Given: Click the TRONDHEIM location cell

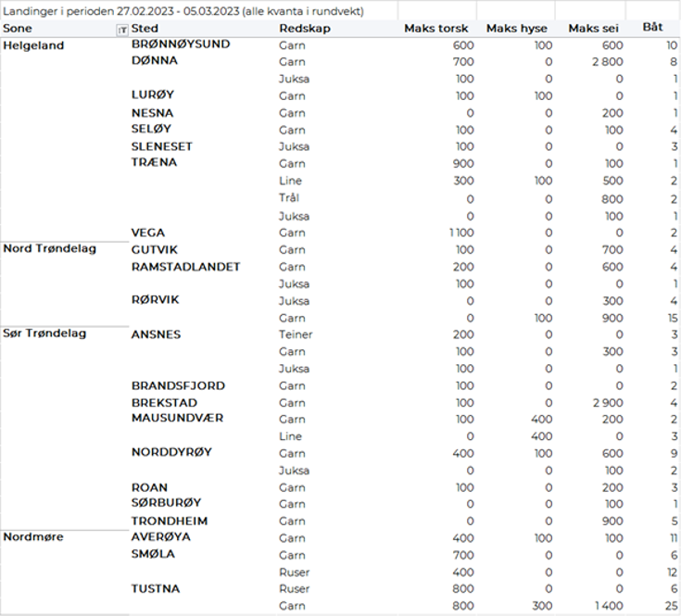Looking at the screenshot, I should pos(169,521).
